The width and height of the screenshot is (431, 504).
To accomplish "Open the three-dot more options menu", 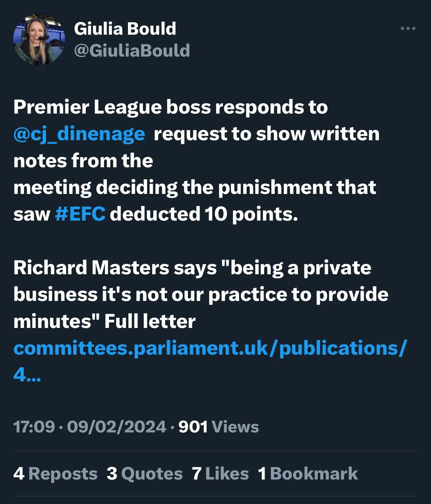I will [408, 28].
